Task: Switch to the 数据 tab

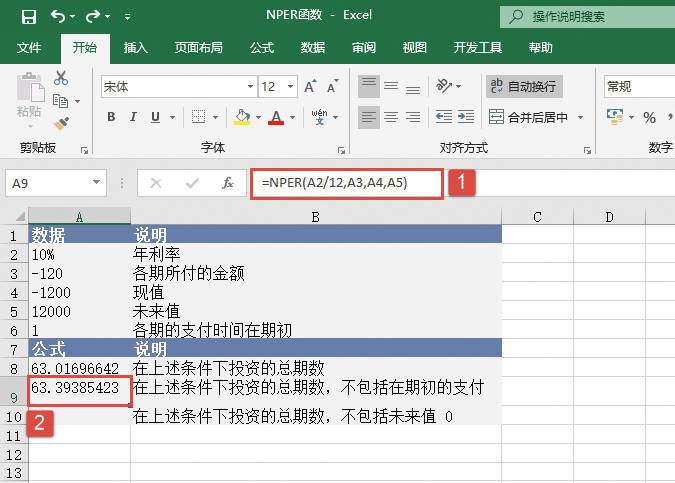Action: (x=313, y=48)
